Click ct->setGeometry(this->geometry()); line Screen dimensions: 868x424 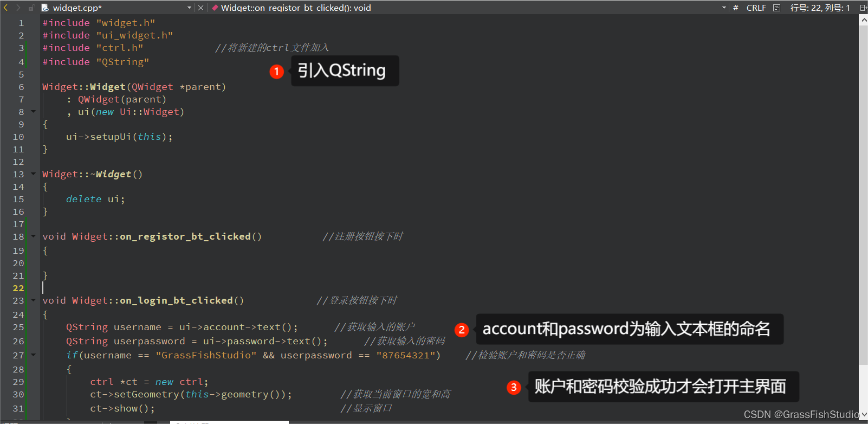point(191,394)
